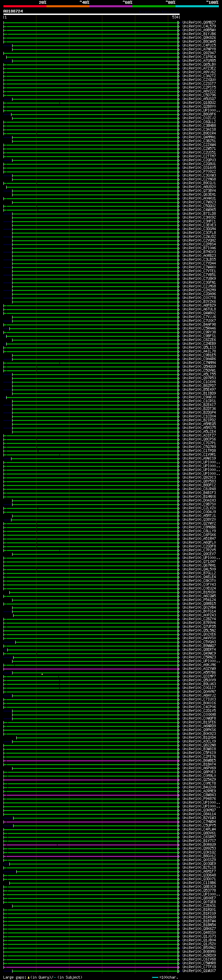
Task: Open hit UniRef100_Q8P0E3
Action: pyautogui.click(x=199, y=772)
